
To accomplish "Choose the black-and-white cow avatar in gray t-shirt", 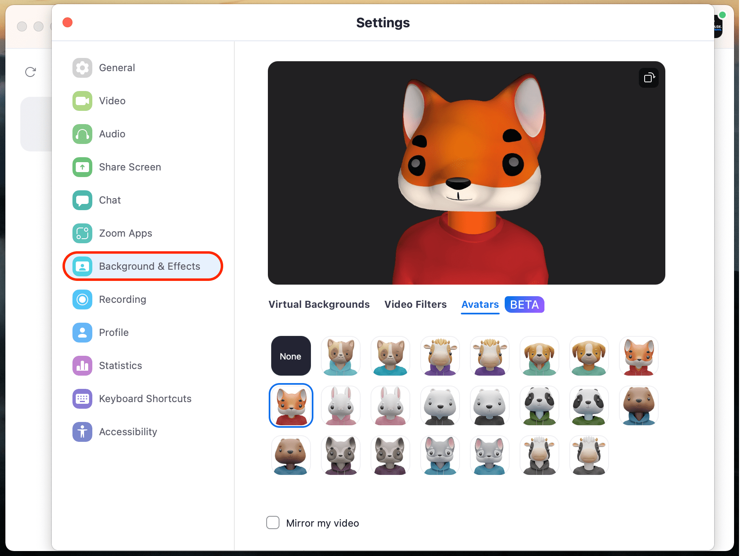I will [x=589, y=455].
